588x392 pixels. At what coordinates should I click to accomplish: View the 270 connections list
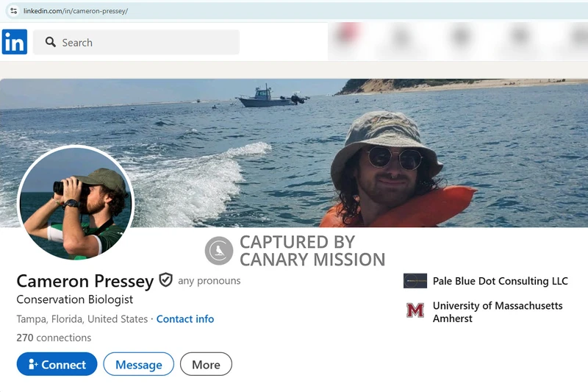tap(54, 338)
